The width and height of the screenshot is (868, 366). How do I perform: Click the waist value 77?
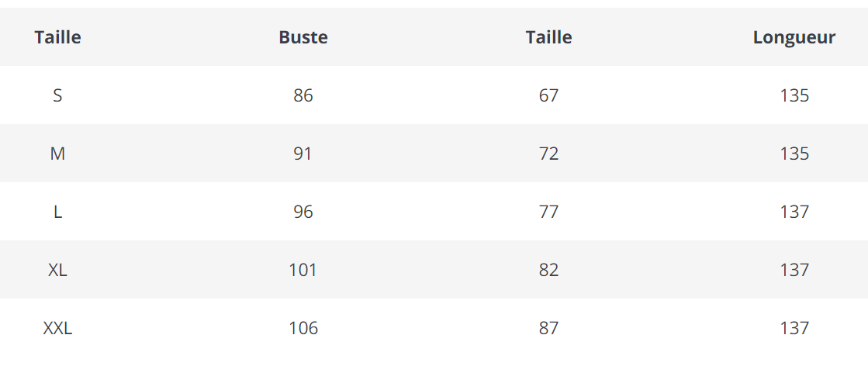(548, 212)
